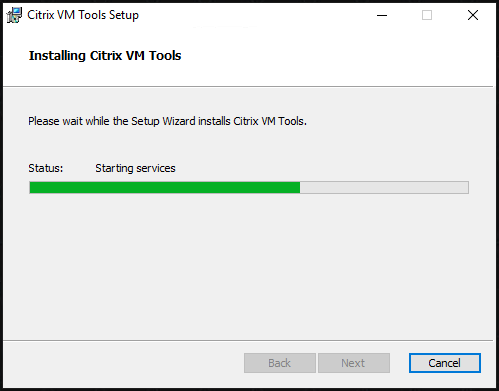The image size is (499, 391).
Task: Click the greyed-out Next button
Action: click(x=354, y=363)
